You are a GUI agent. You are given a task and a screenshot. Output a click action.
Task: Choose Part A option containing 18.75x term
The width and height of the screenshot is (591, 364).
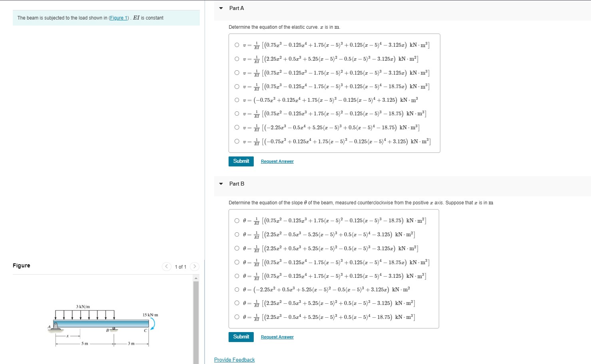[x=237, y=86]
